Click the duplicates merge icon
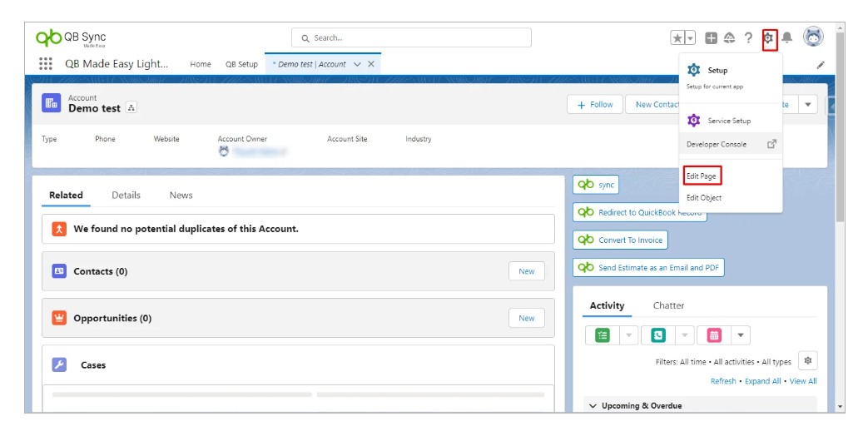The width and height of the screenshot is (868, 441). tap(59, 229)
